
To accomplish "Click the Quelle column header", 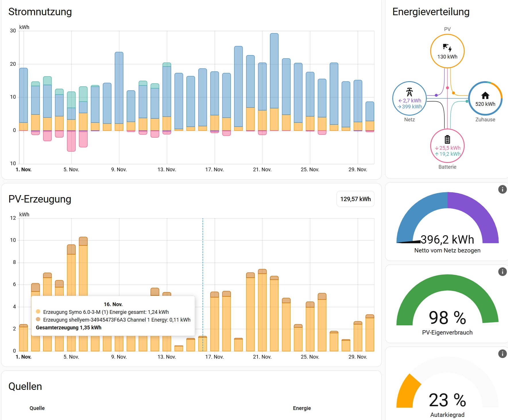I will (x=37, y=408).
